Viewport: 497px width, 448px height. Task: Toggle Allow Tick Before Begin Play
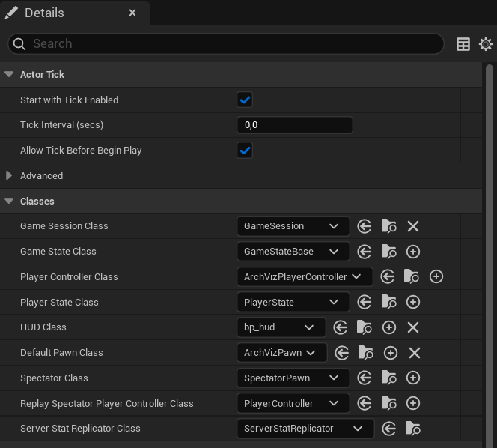pyautogui.click(x=245, y=151)
